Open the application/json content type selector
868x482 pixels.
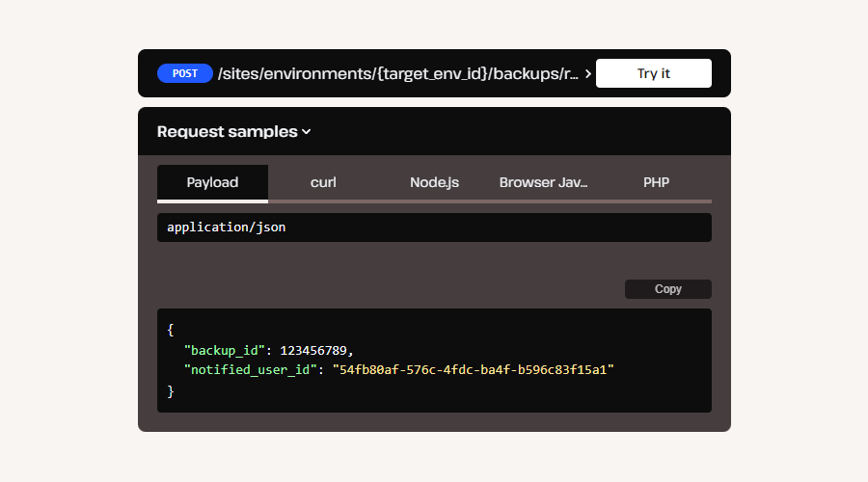click(x=434, y=228)
